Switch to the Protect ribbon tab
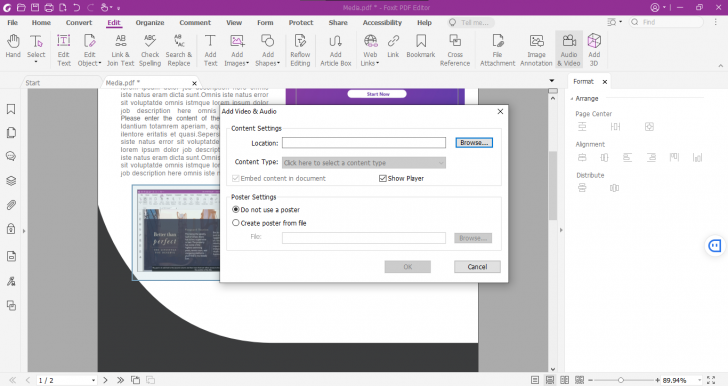728x386 pixels. [x=300, y=22]
